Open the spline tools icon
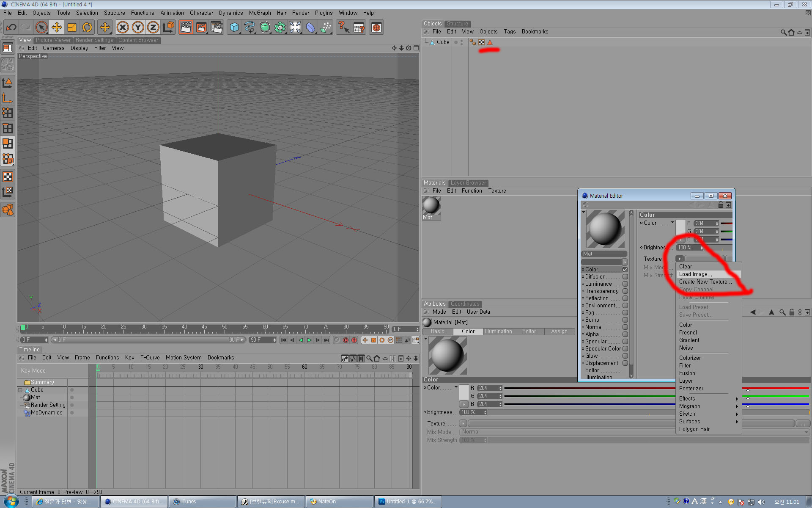The image size is (812, 508). pos(250,28)
